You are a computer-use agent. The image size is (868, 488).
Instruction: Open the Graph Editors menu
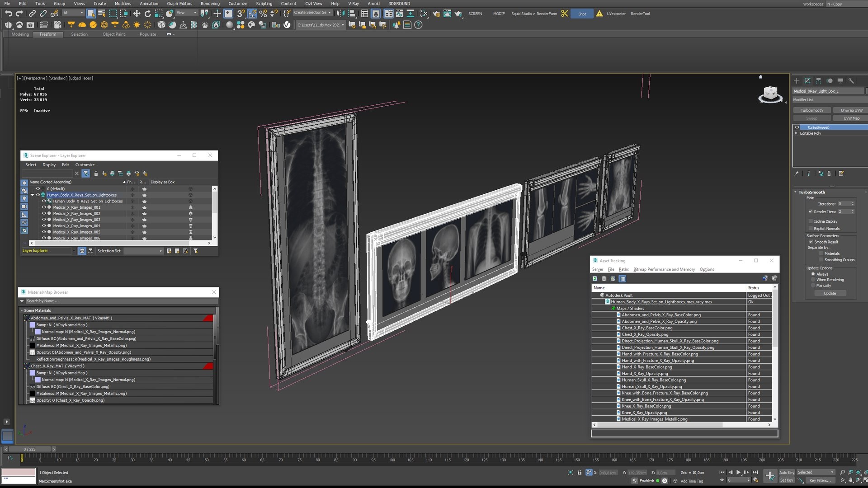179,4
